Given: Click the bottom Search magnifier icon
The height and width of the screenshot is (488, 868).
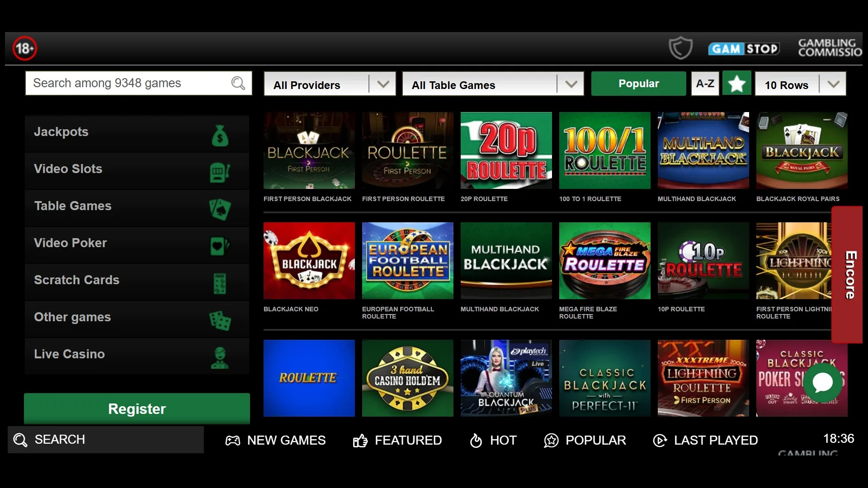Looking at the screenshot, I should coord(20,440).
